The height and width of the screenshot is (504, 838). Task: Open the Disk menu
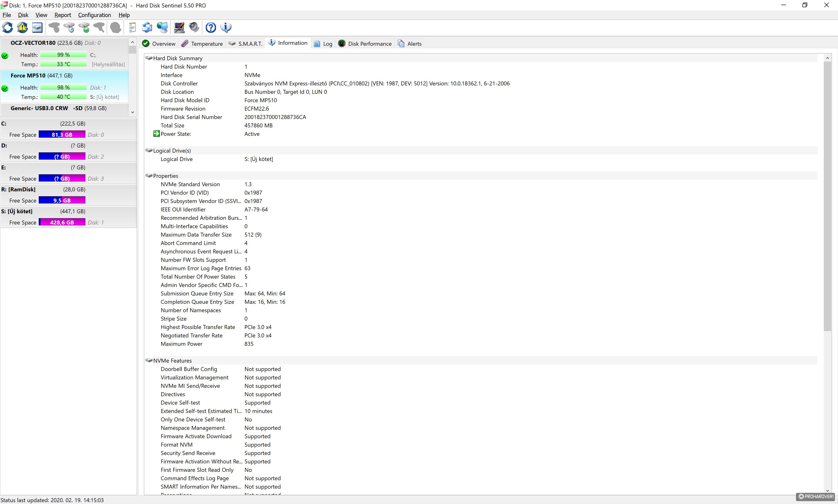(x=23, y=15)
